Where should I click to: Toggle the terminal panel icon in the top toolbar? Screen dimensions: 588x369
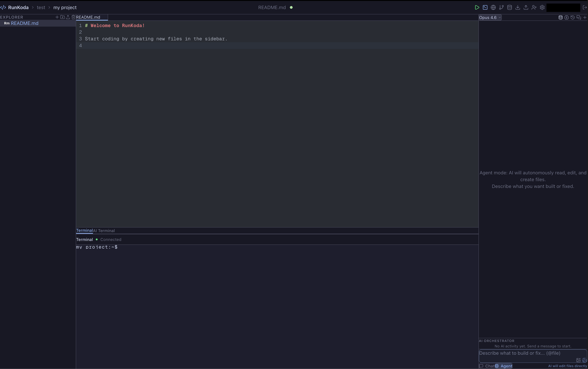coord(485,8)
